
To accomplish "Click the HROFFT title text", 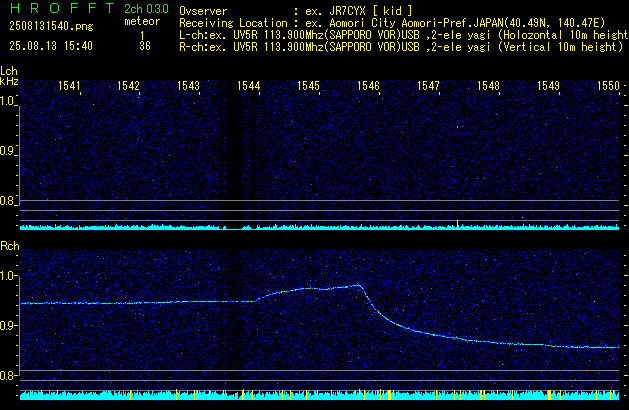I will pyautogui.click(x=62, y=8).
